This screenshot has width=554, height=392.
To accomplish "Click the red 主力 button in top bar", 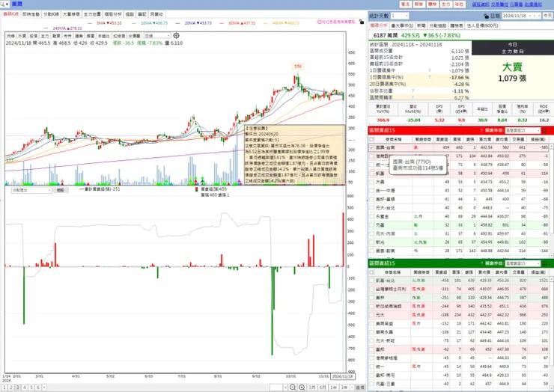I will tap(446, 4).
